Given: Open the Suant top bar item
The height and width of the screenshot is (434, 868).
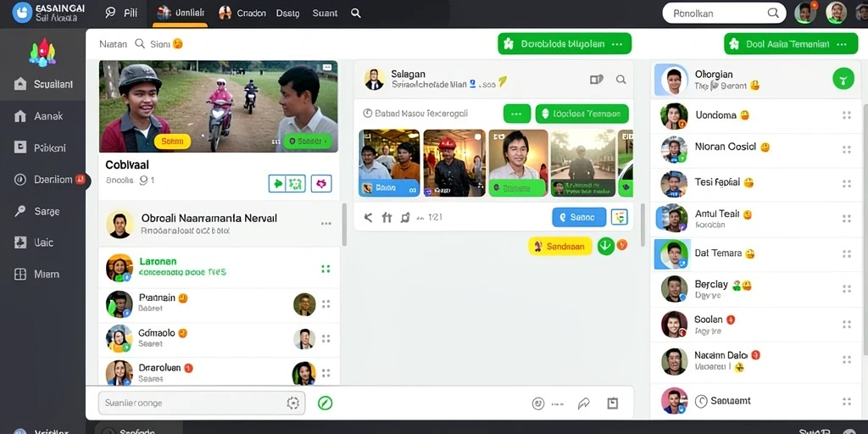Looking at the screenshot, I should point(325,14).
